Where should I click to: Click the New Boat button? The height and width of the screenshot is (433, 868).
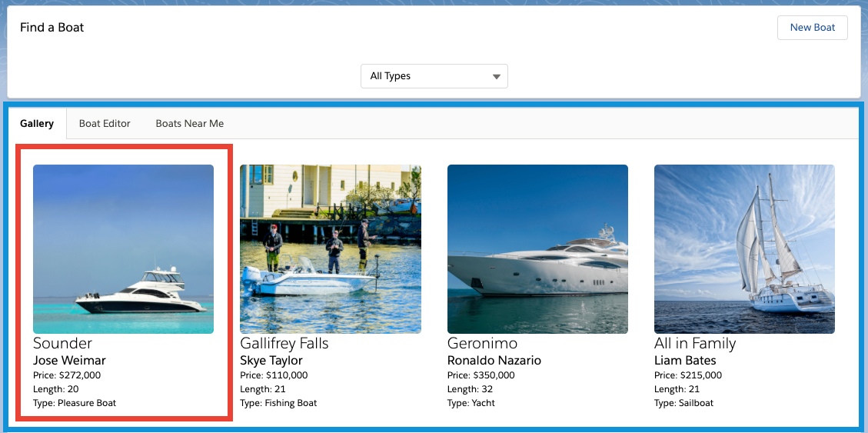[812, 28]
